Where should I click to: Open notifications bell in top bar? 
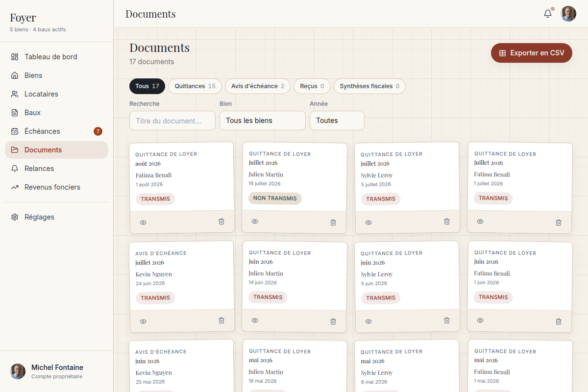(x=548, y=14)
